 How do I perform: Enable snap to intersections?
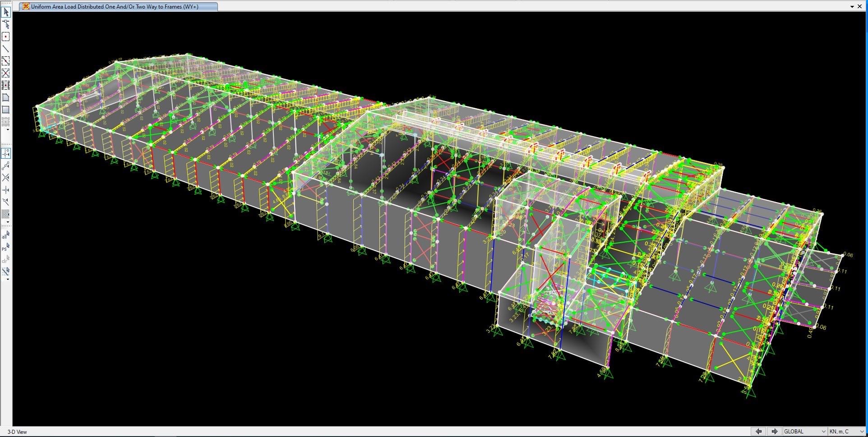[x=6, y=178]
